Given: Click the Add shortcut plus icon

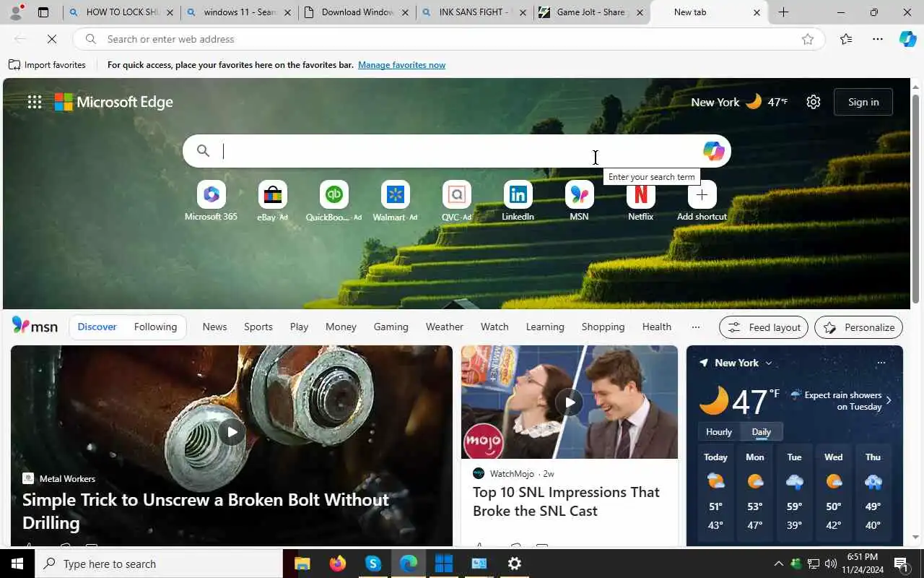Looking at the screenshot, I should coord(702,194).
